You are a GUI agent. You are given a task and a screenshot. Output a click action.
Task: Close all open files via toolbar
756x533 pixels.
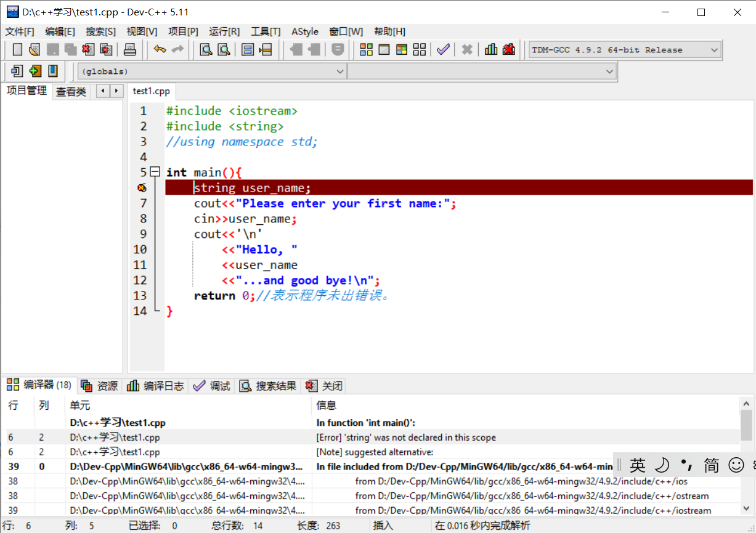tap(107, 50)
